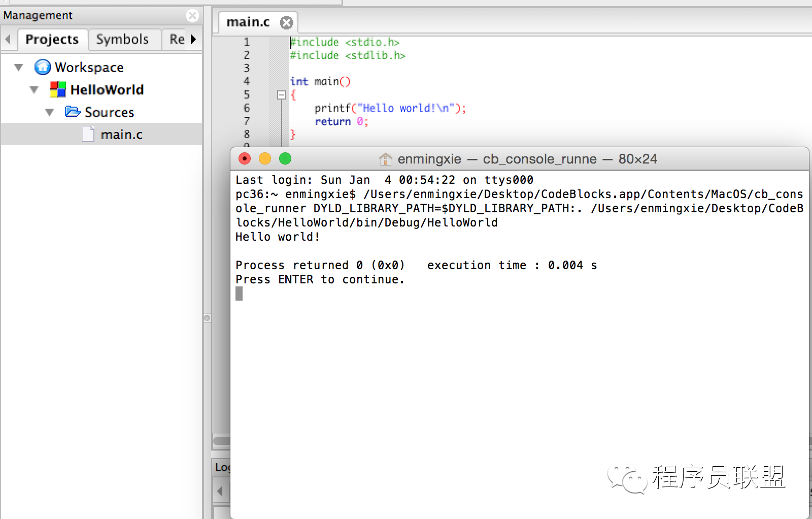Collapse the HelloWorld project node
Screen dimensions: 812x519
point(35,90)
